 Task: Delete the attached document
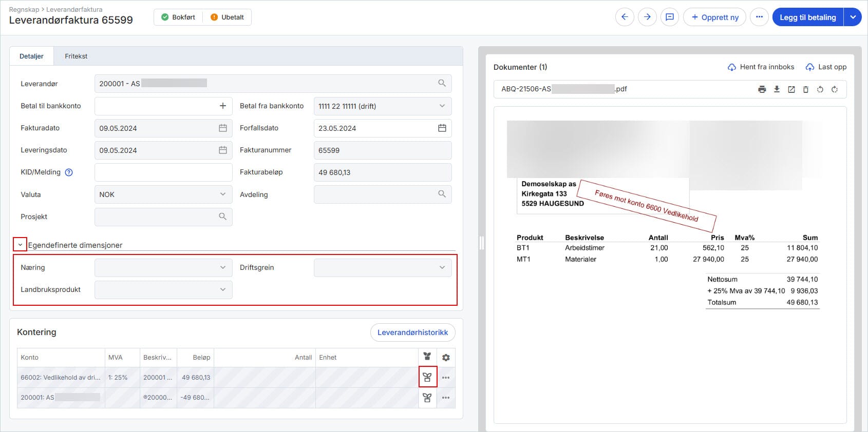805,89
